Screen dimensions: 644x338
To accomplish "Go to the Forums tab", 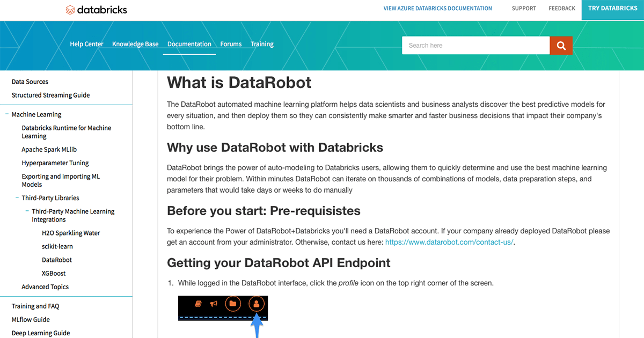I will click(x=231, y=44).
